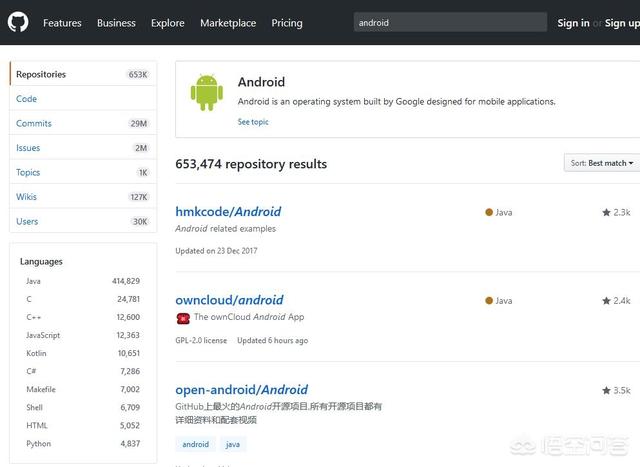Filter results by Kotlin language
This screenshot has height=467, width=640.
point(37,353)
